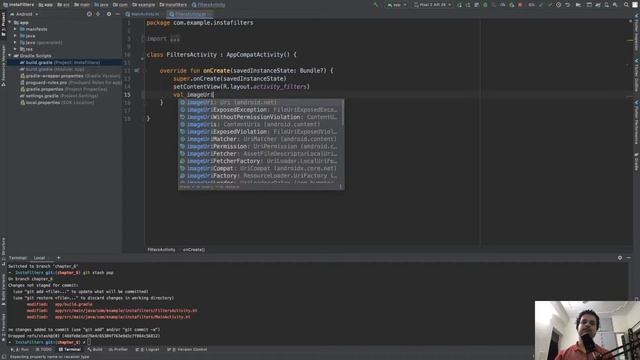Click the FiltersActivity breadcrumb below editor
This screenshot has height=360, width=640.
pos(161,249)
